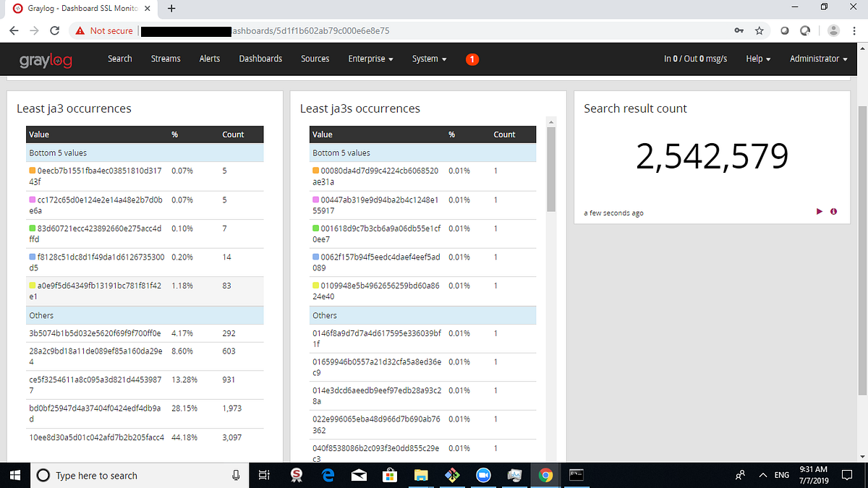Open the Windows Start menu
Viewport: 868px width, 488px height.
14,475
